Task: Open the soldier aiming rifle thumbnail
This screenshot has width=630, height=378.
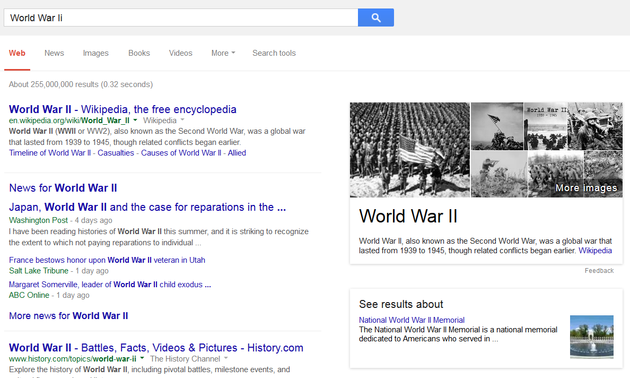Action: 499,174
